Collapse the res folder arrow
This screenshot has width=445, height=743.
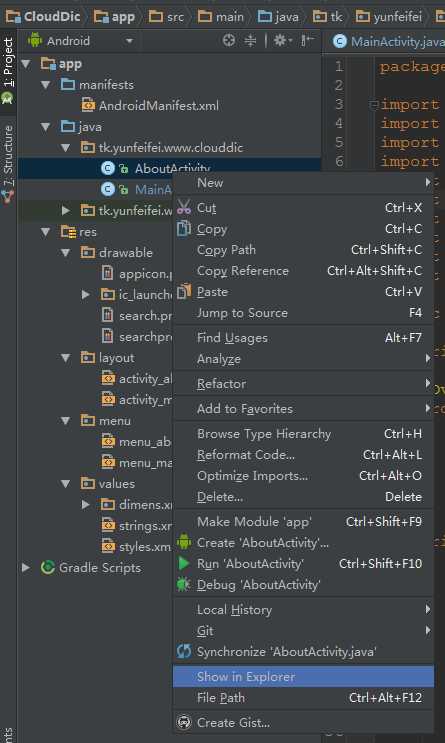pyautogui.click(x=46, y=232)
